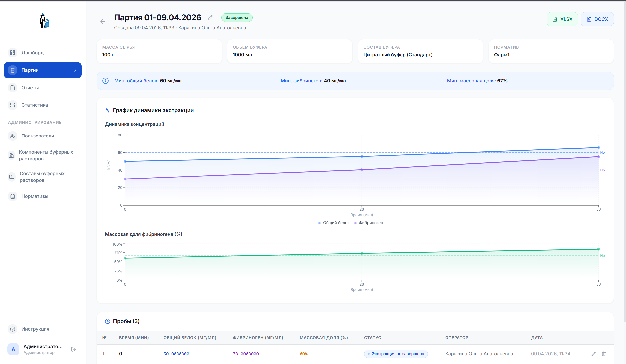The height and width of the screenshot is (364, 626).
Task: Click the administrator avatar at bottom left
Action: (13, 349)
